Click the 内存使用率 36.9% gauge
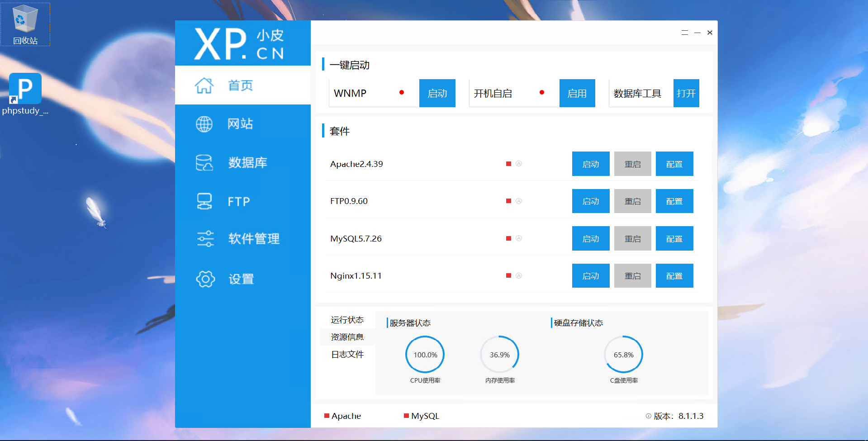This screenshot has width=868, height=441. 500,355
